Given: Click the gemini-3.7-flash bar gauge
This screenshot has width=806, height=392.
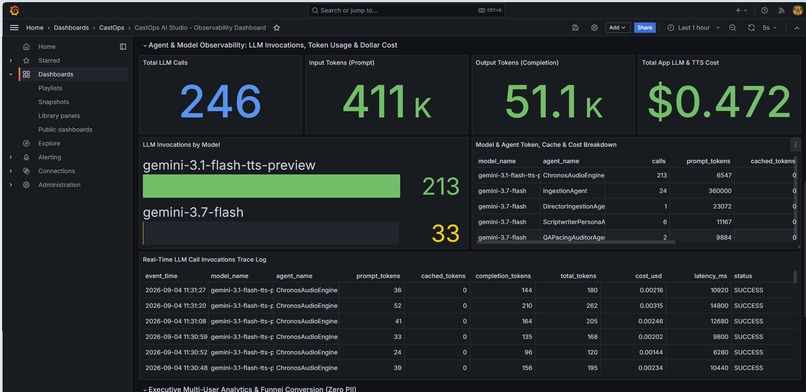Looking at the screenshot, I should pyautogui.click(x=271, y=233).
